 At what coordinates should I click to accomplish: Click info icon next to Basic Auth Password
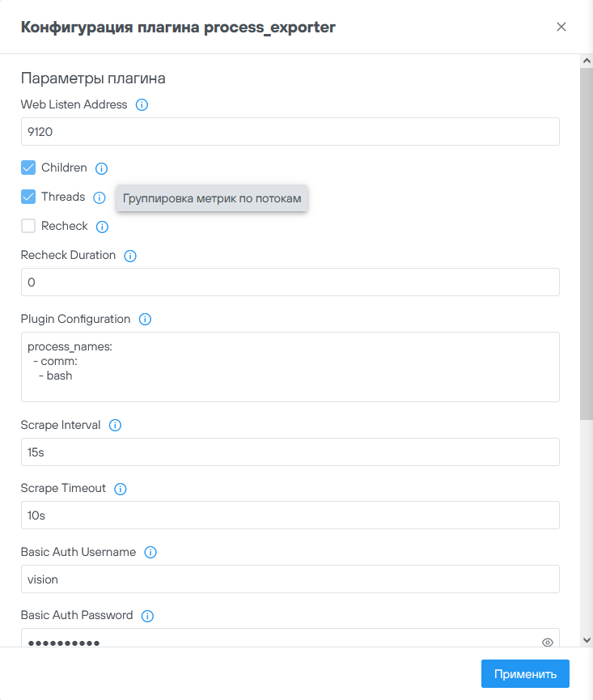147,616
